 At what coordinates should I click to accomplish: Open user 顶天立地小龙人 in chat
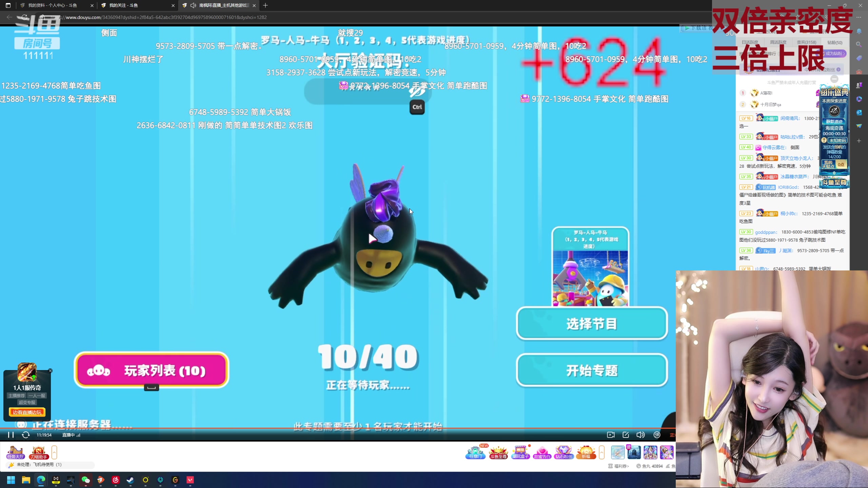(796, 158)
